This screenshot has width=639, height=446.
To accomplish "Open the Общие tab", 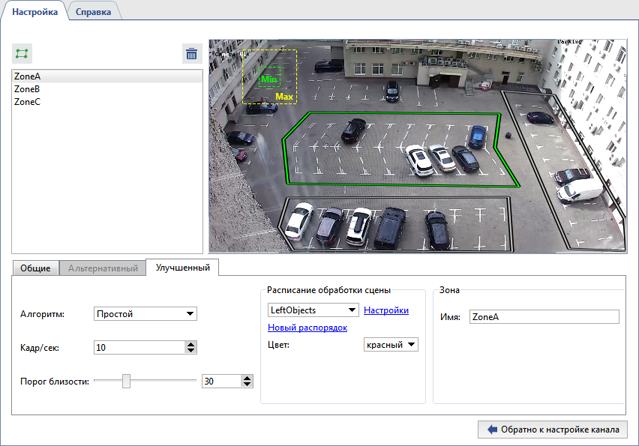I will (x=35, y=268).
